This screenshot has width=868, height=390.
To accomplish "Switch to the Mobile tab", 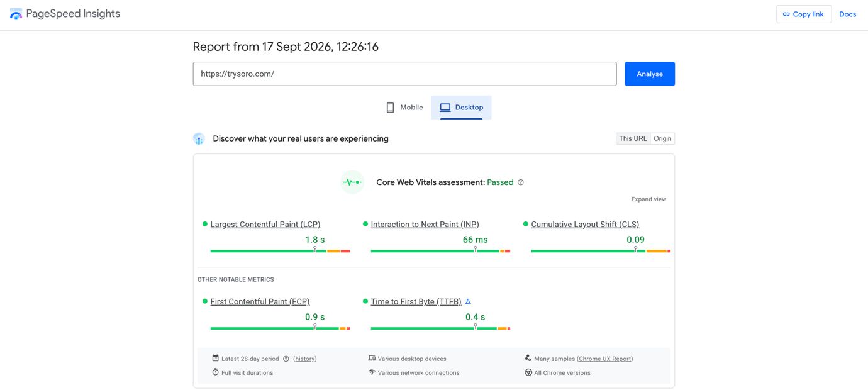I will pyautogui.click(x=404, y=108).
